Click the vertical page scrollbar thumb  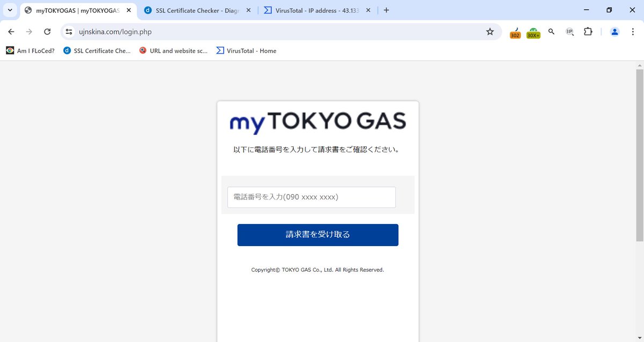coord(639,155)
